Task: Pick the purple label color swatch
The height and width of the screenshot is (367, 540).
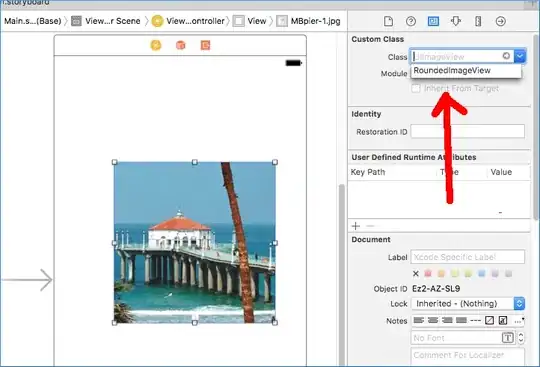Action: (x=495, y=274)
